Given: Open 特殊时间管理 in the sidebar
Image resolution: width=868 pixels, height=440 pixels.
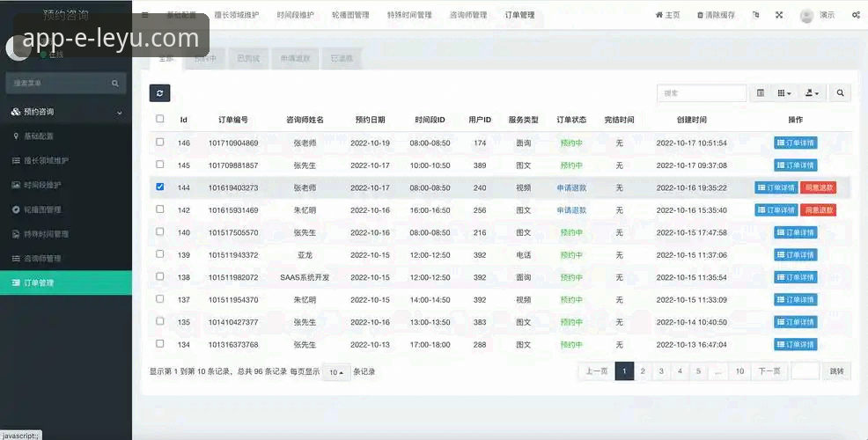Looking at the screenshot, I should tap(47, 233).
